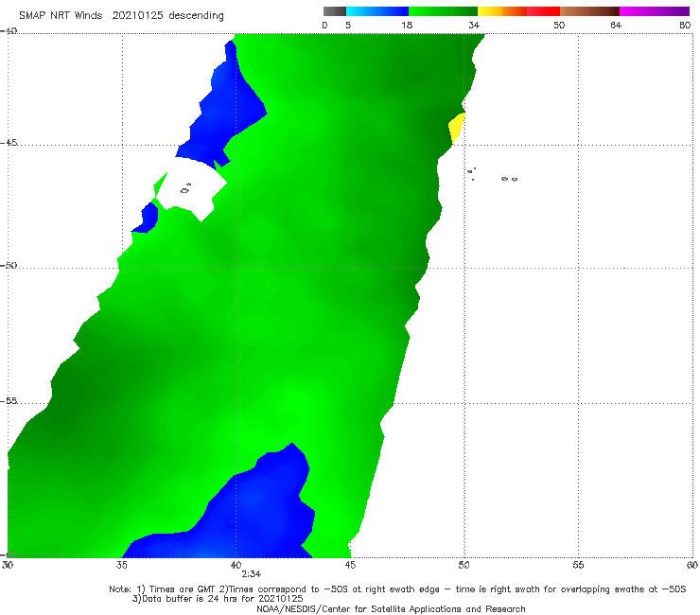Click longitude axis label '35'

point(121,565)
